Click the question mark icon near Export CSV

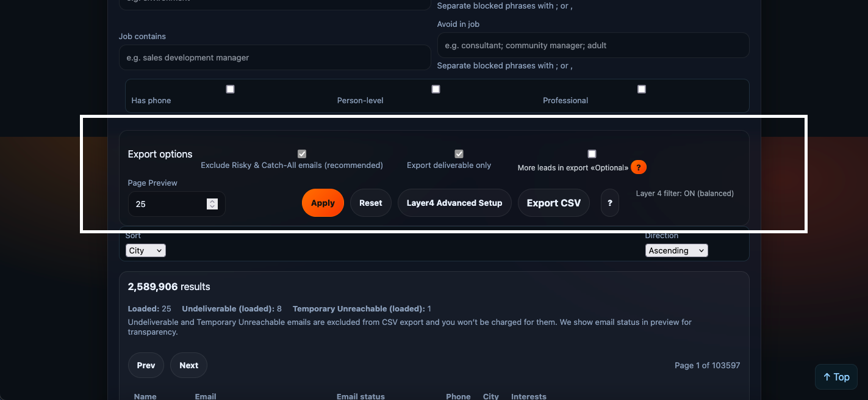(x=609, y=202)
